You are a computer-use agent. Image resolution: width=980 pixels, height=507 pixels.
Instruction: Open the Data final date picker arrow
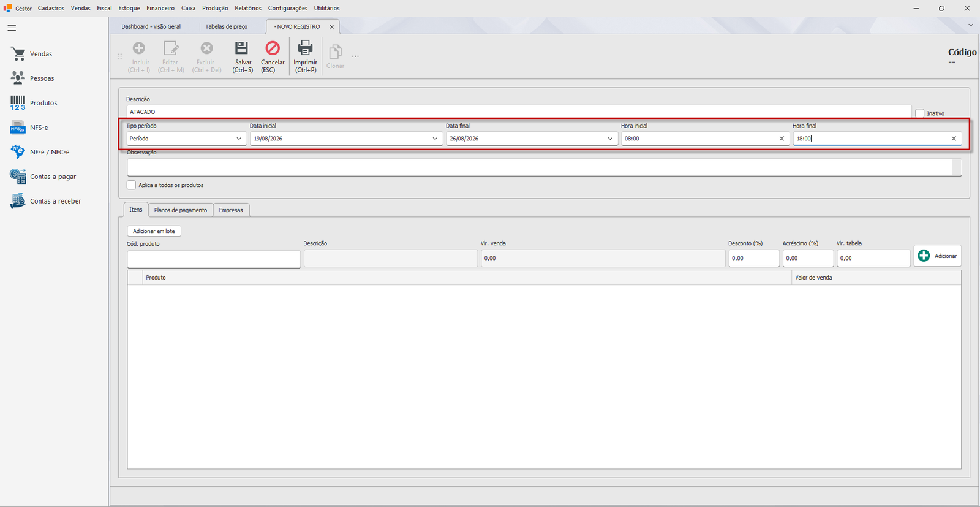[610, 139]
